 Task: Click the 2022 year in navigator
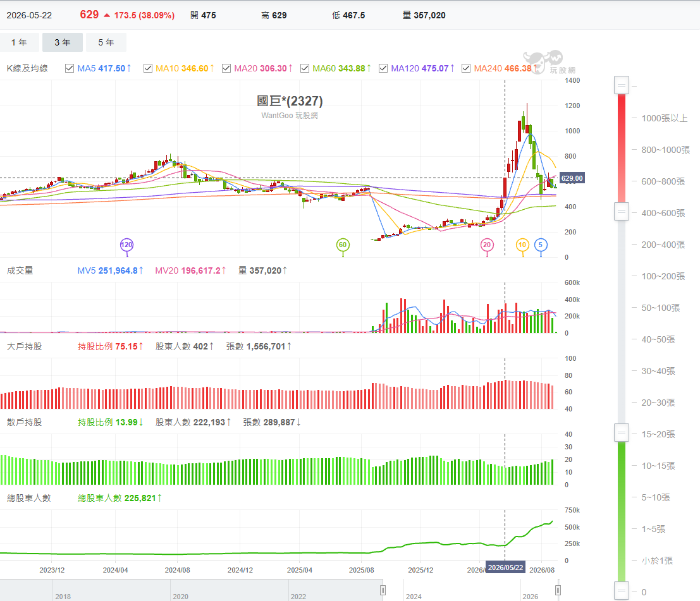click(298, 597)
